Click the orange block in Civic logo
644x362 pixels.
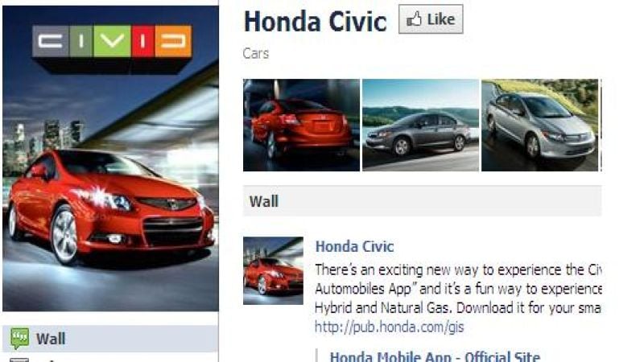pyautogui.click(x=173, y=41)
